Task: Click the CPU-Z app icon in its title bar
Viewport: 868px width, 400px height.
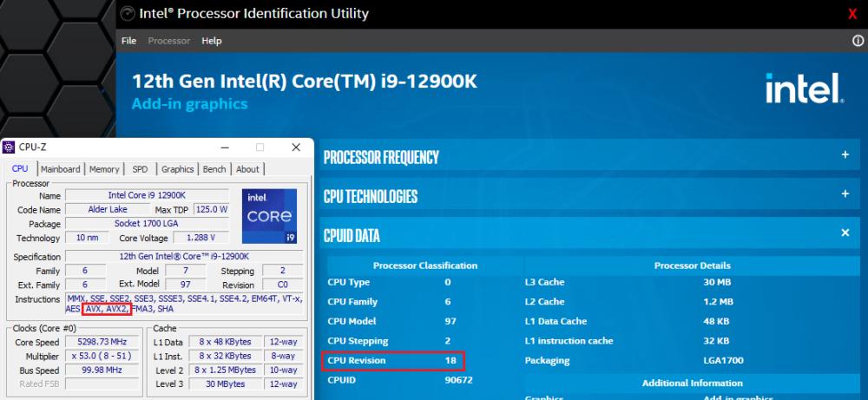Action: (9, 148)
